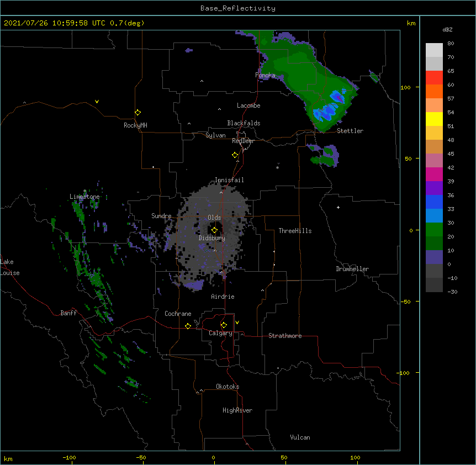Click the Sundre town label

coord(161,216)
